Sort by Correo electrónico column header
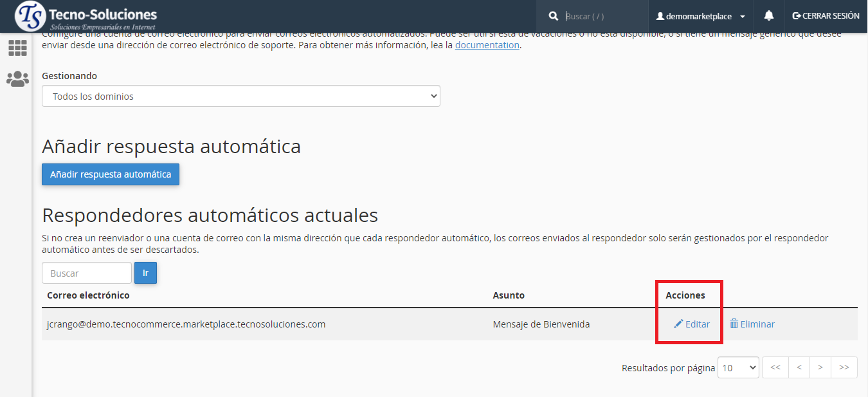 coord(88,295)
